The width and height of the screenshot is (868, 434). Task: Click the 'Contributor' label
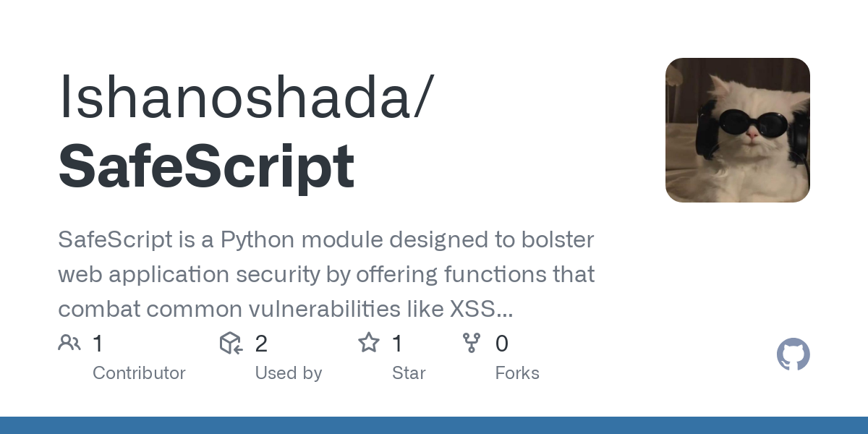point(139,373)
